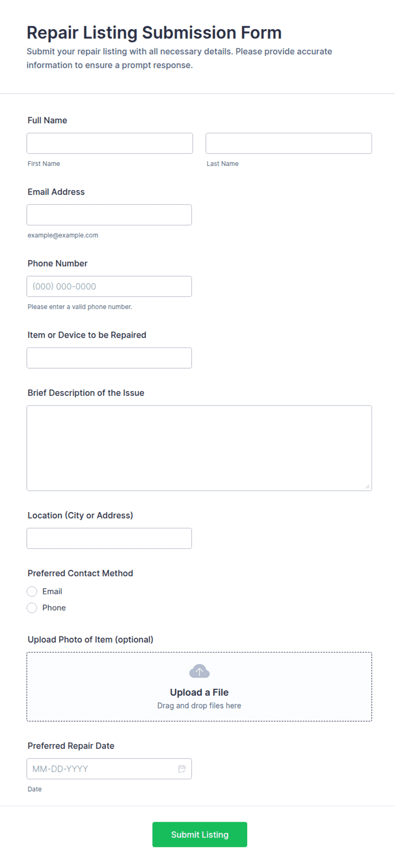395x868 pixels.
Task: Click the Upload a File heading
Action: tap(199, 692)
